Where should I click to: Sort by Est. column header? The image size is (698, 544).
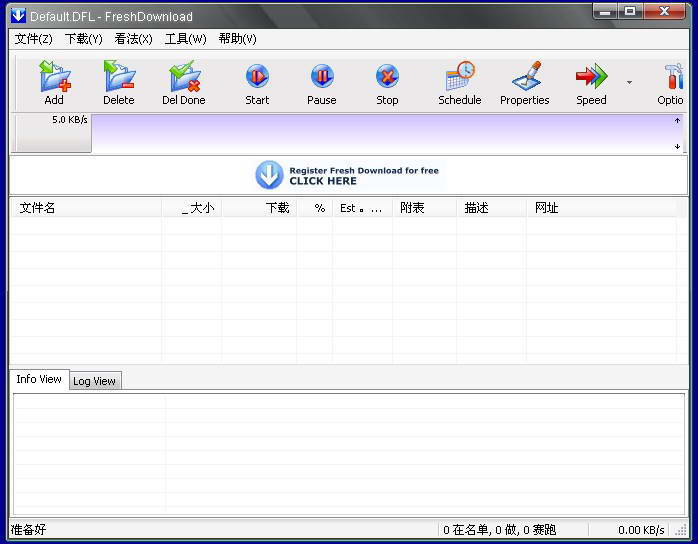point(362,208)
